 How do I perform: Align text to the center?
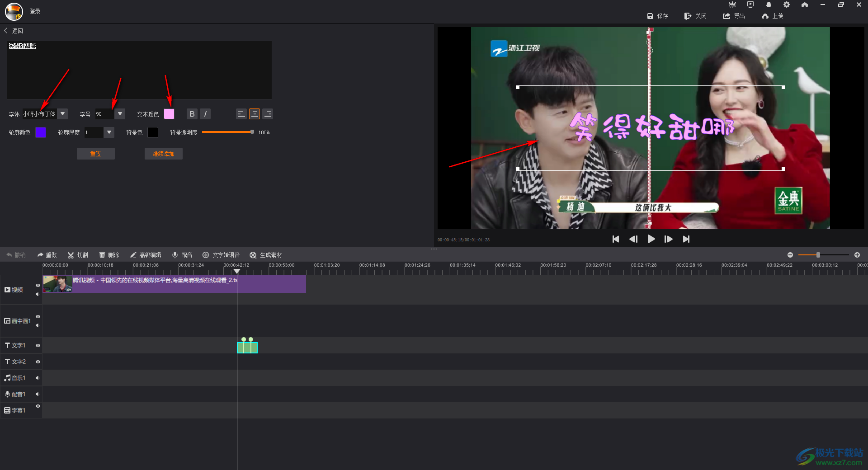click(255, 114)
